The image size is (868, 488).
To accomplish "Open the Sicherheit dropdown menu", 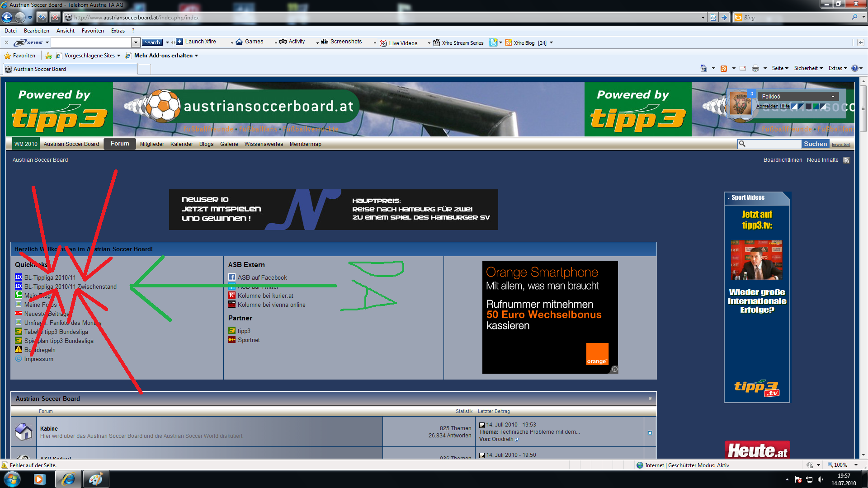I will 808,68.
